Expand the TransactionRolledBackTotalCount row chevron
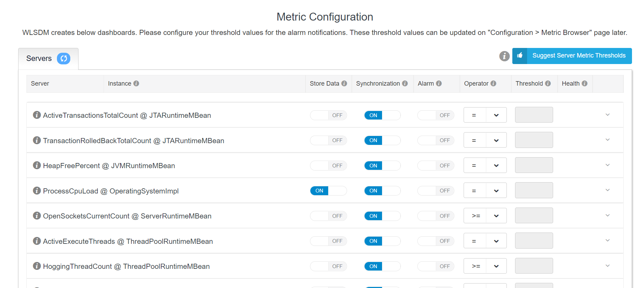 click(x=607, y=140)
